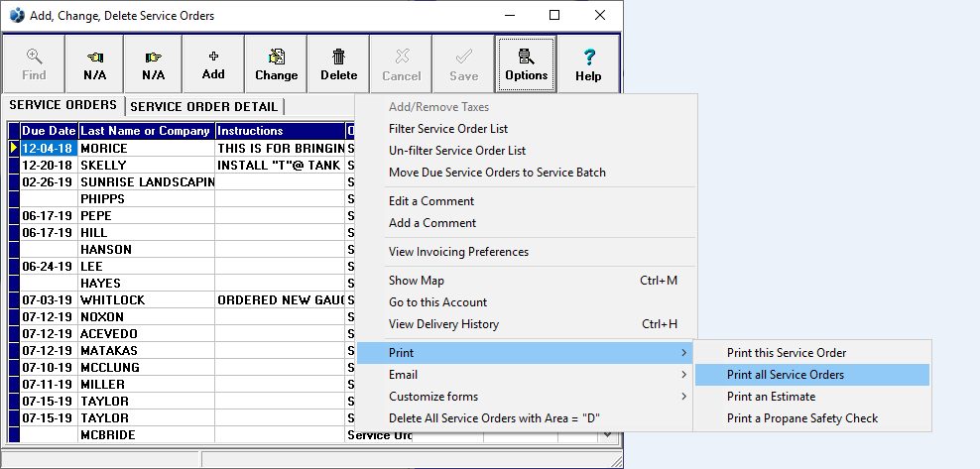Choose Print this Service Order
This screenshot has height=469, width=980.
787,353
